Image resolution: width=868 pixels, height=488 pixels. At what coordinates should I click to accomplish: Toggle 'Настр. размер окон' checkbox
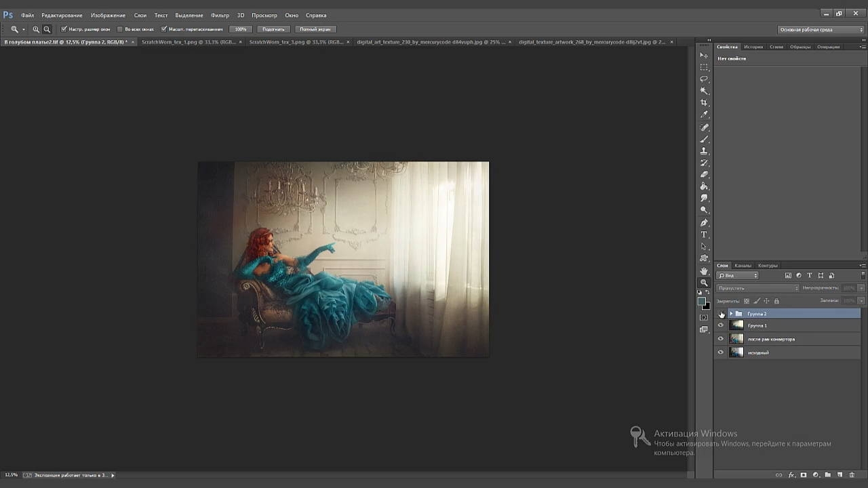tap(64, 29)
